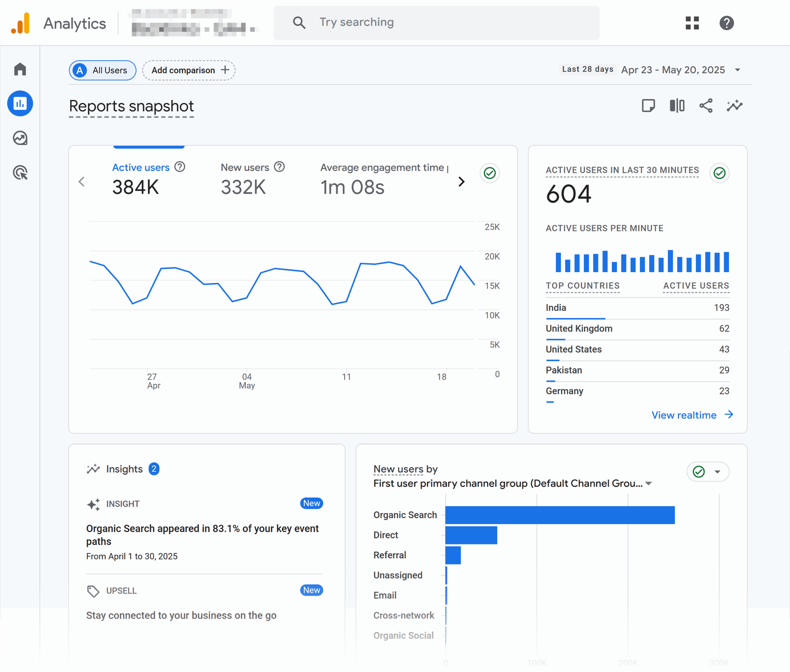The width and height of the screenshot is (790, 672).
Task: Open the data quality dropdown on channel card
Action: tap(717, 471)
